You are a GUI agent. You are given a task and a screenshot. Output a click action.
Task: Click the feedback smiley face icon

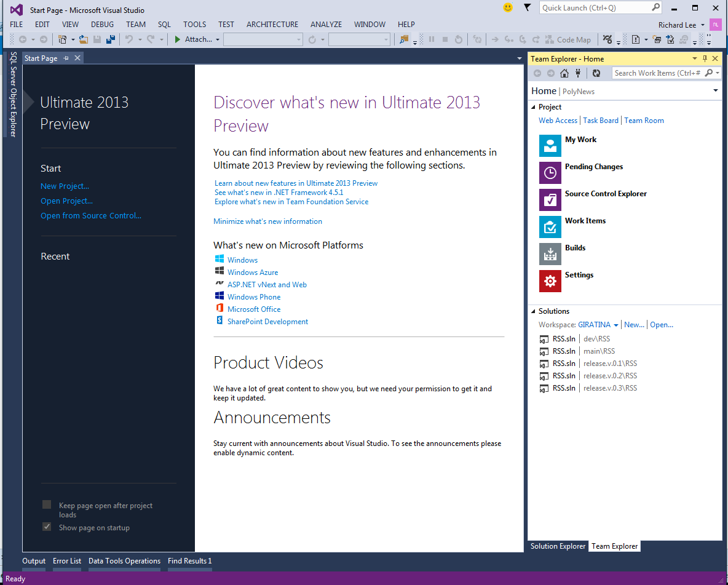(508, 7)
